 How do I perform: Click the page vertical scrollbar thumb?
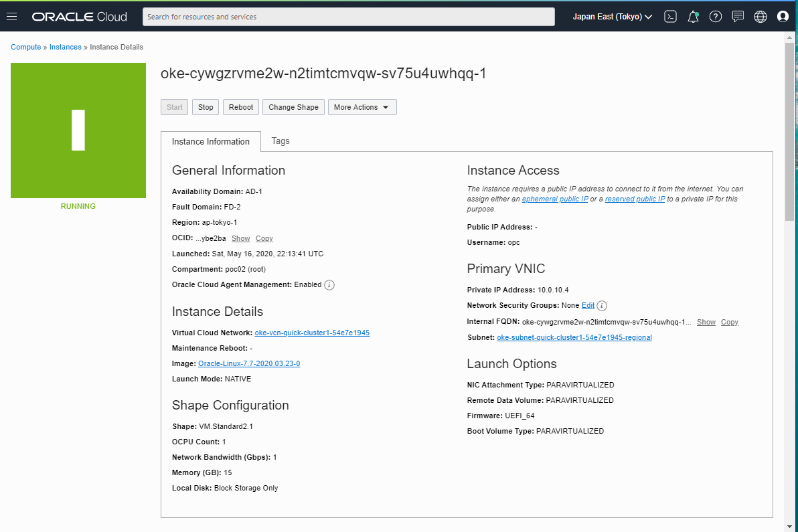coord(789,132)
